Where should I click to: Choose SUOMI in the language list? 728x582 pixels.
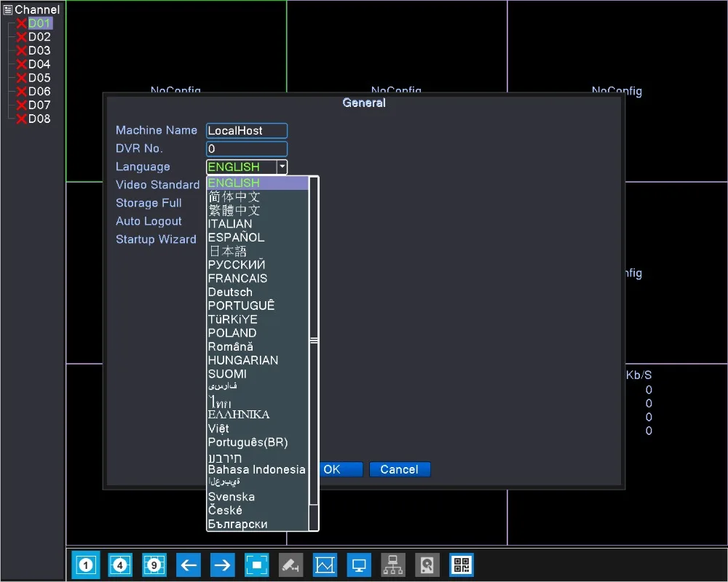point(257,374)
